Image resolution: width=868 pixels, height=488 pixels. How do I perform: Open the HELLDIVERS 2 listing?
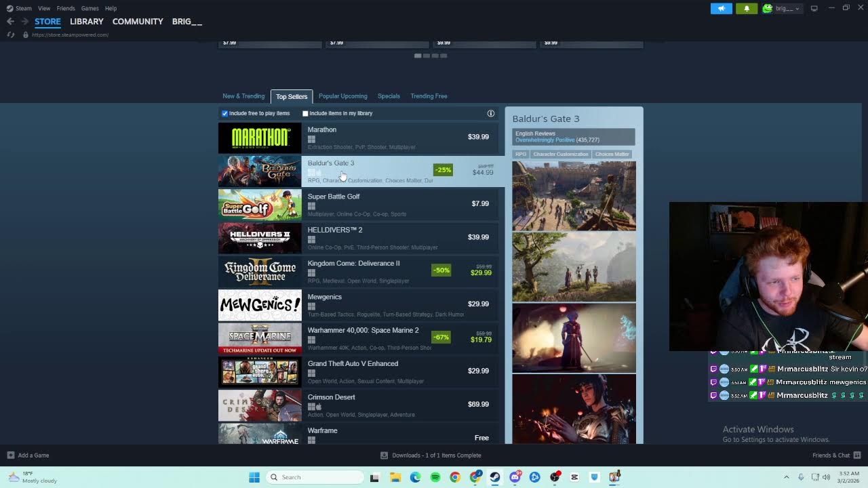(x=359, y=238)
